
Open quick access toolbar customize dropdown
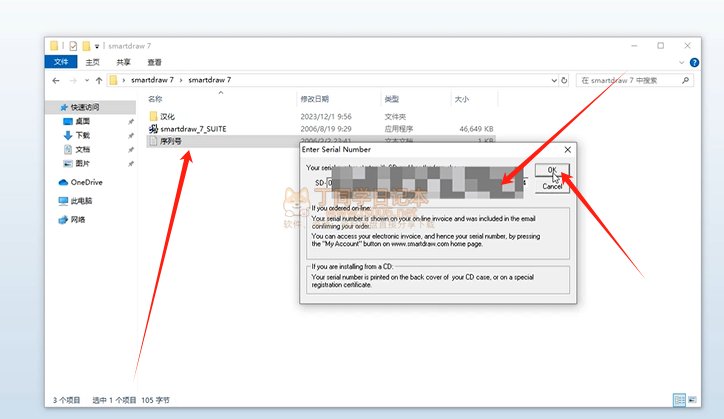pos(97,46)
